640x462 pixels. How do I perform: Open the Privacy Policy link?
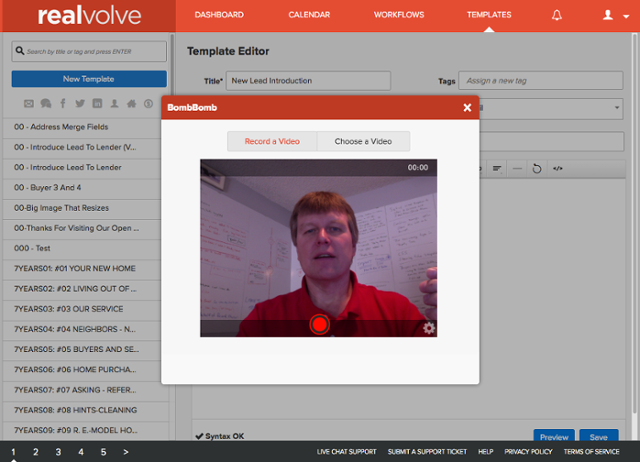point(528,452)
